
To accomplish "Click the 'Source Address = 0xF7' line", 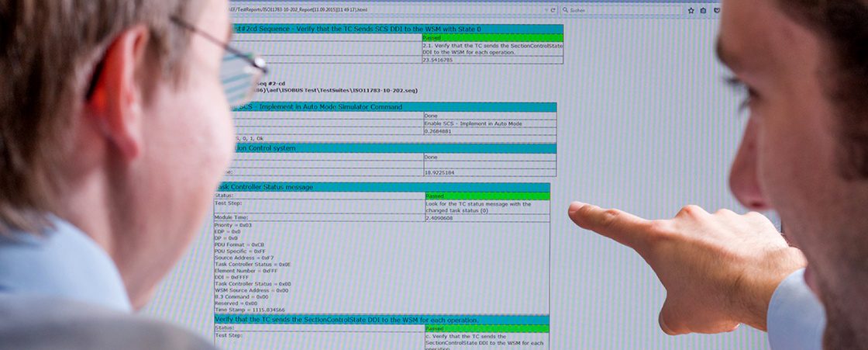I will [244, 258].
